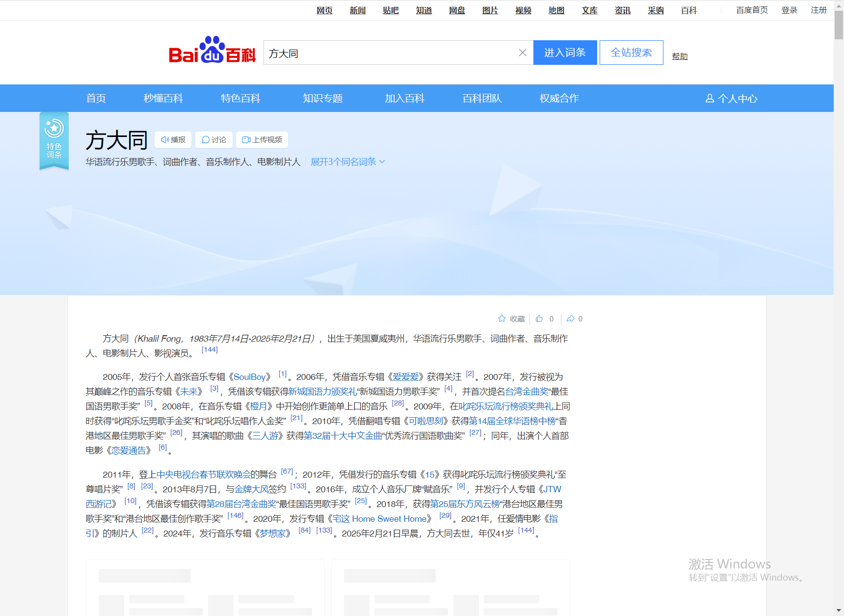844x616 pixels.
Task: Open the 爱爱爱 album link
Action: pyautogui.click(x=406, y=377)
